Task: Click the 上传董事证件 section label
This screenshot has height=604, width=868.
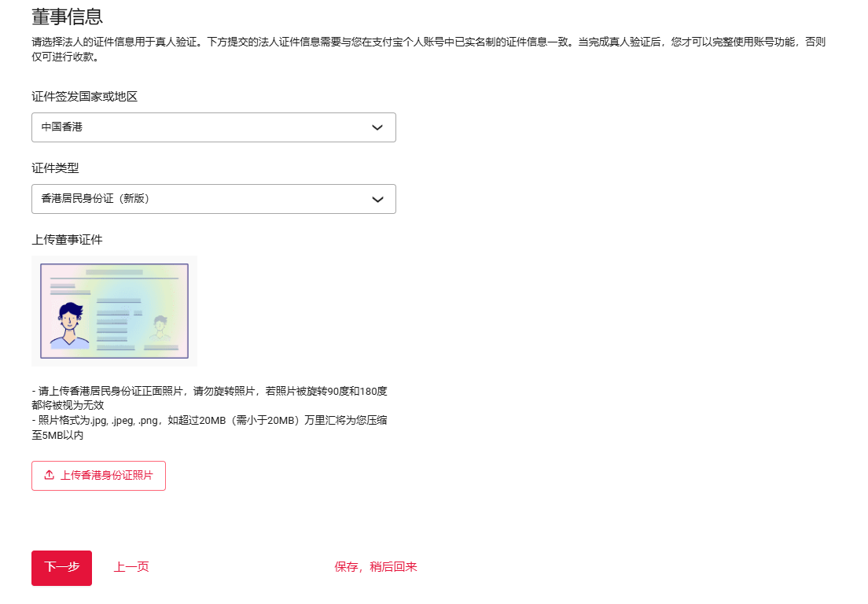Action: pos(67,240)
